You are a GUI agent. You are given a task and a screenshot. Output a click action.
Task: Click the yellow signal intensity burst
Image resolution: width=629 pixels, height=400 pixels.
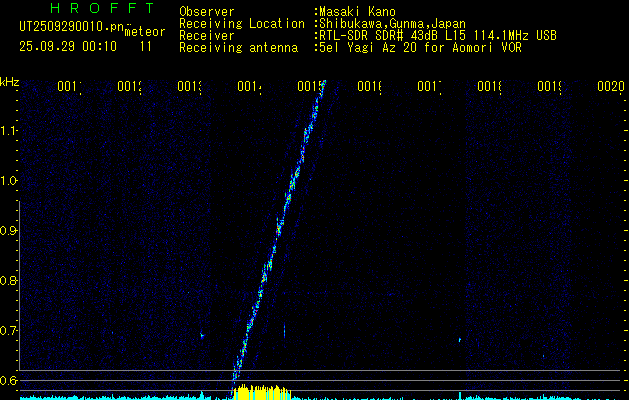pyautogui.click(x=262, y=391)
